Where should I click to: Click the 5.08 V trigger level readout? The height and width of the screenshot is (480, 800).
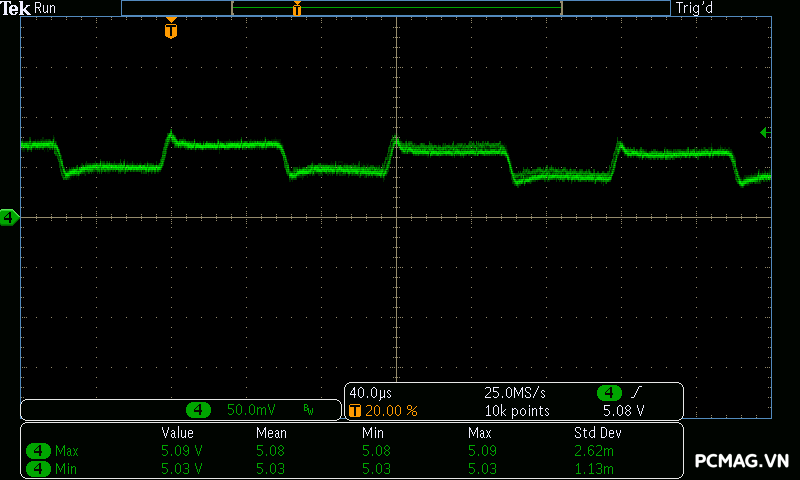click(624, 410)
